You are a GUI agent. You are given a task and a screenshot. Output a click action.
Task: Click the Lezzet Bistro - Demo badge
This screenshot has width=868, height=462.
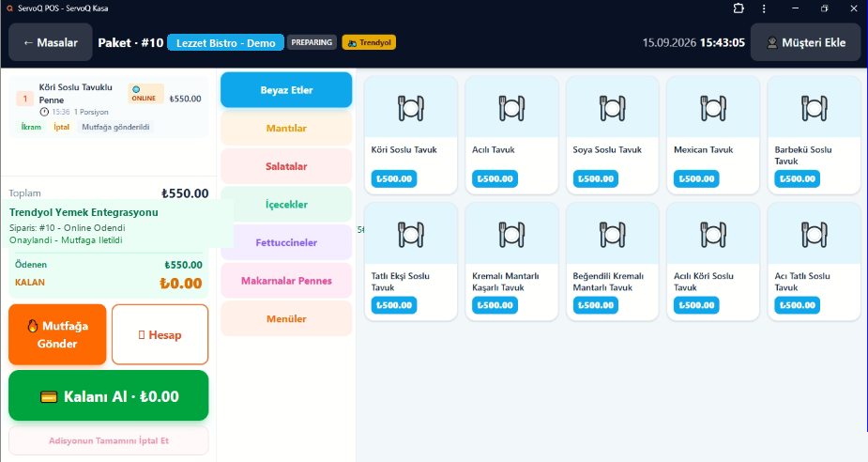pyautogui.click(x=225, y=42)
